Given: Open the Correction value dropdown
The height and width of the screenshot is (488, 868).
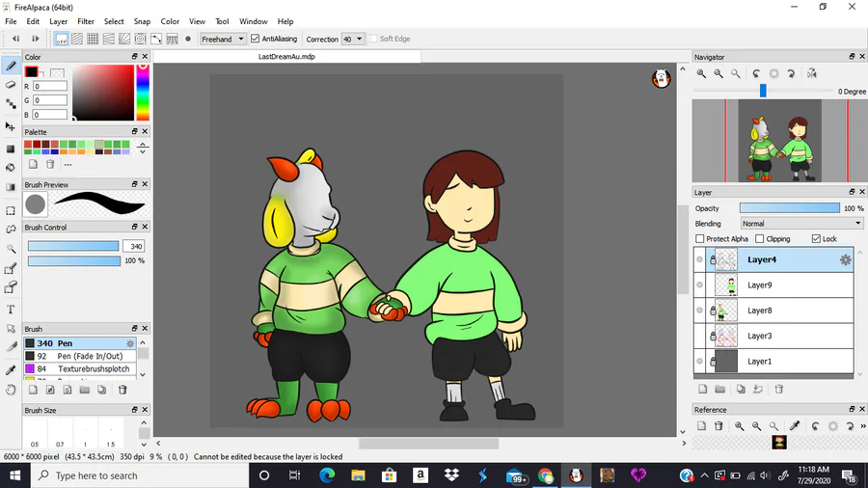Looking at the screenshot, I should 353,40.
